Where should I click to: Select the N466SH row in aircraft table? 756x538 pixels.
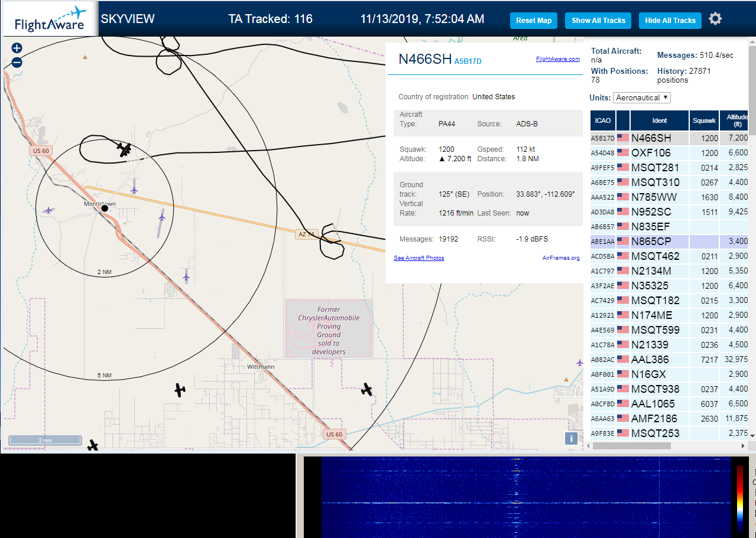669,138
